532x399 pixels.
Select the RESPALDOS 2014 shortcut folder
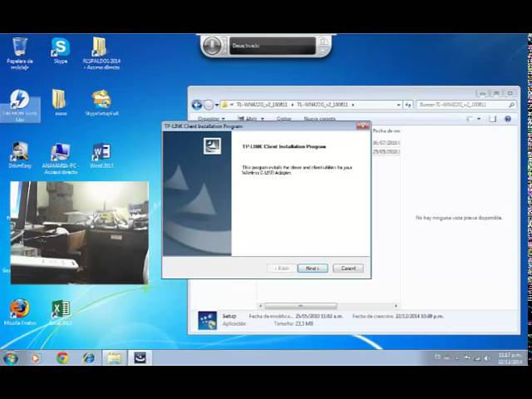coord(101,53)
